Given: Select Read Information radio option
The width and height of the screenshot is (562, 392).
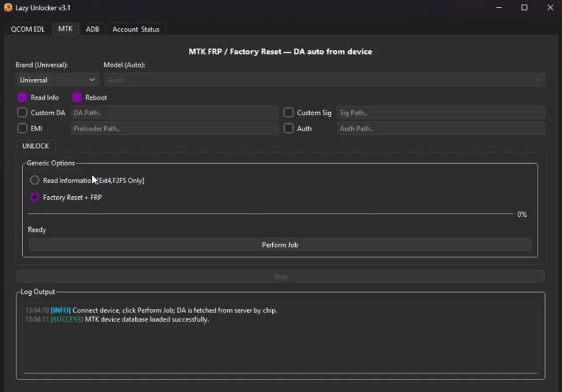Looking at the screenshot, I should (x=34, y=181).
